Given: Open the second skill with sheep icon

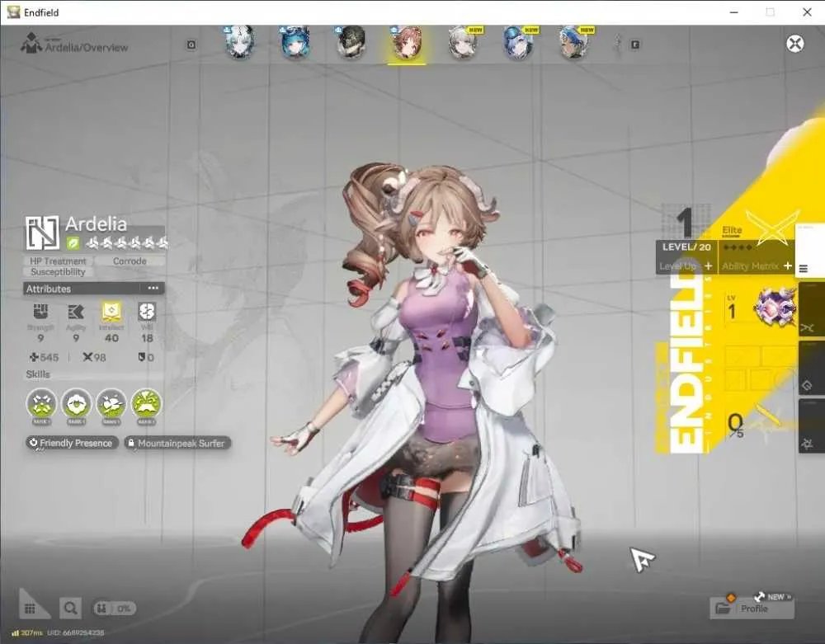Looking at the screenshot, I should (76, 404).
